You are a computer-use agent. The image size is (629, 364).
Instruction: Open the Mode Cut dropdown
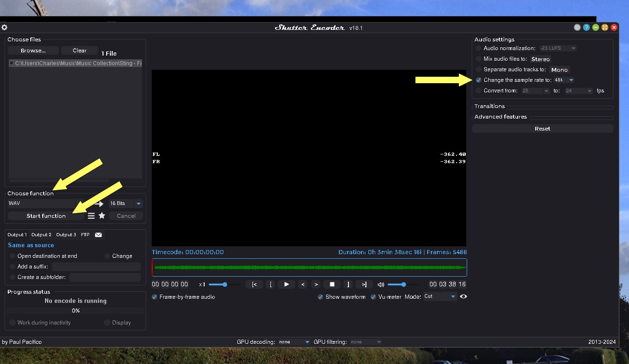[x=440, y=296]
